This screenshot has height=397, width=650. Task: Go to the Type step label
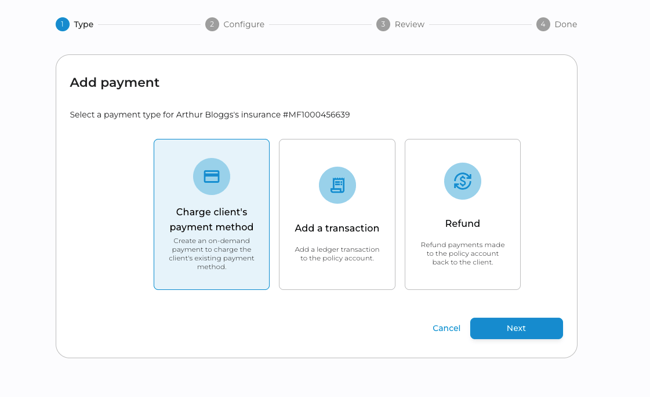coord(84,24)
